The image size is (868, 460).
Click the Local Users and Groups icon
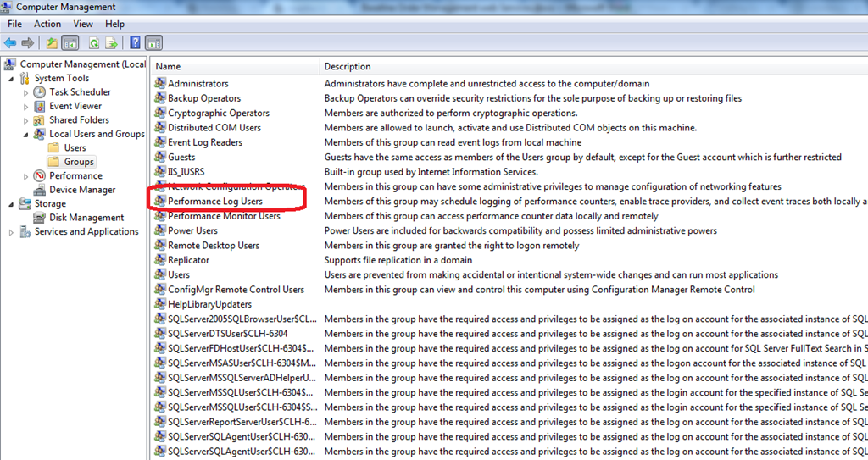[39, 134]
